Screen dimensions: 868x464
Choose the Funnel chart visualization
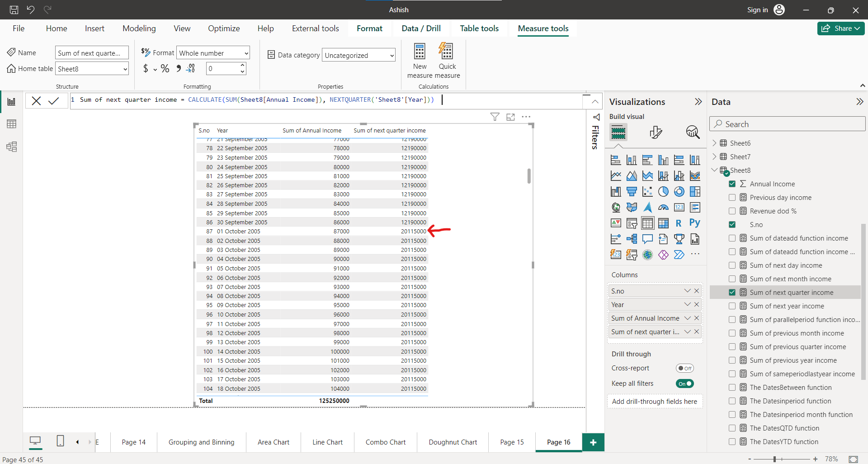[x=632, y=191]
